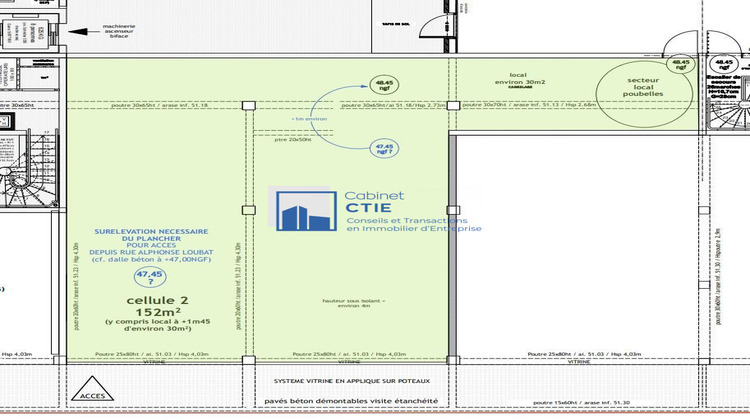
Task: Click "(y compris local à +1m45 d'environ 30m²)" note
Action: tap(157, 325)
